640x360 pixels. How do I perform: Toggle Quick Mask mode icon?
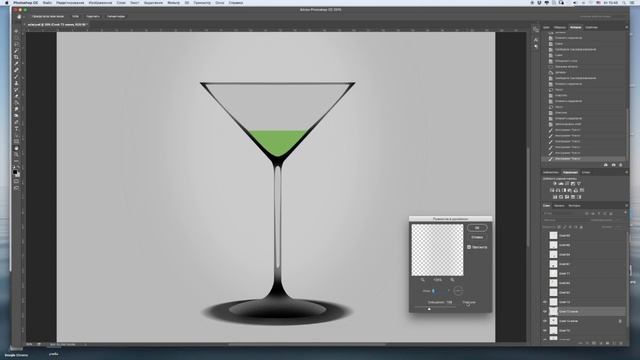click(16, 182)
